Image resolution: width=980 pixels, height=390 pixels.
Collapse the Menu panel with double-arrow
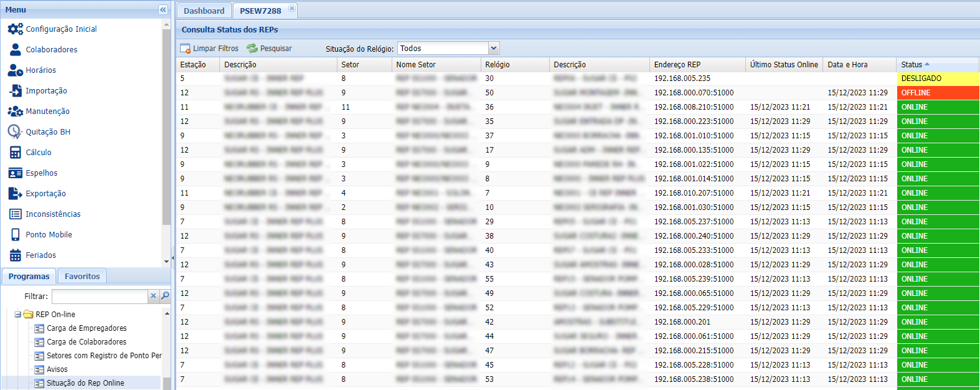[163, 10]
